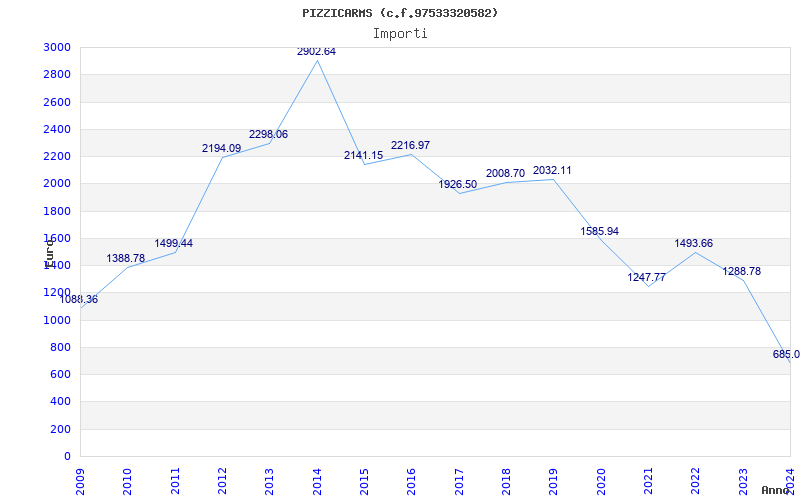Image resolution: width=800 pixels, height=500 pixels.
Task: Select the 1499.44 value label
Action: tap(173, 243)
